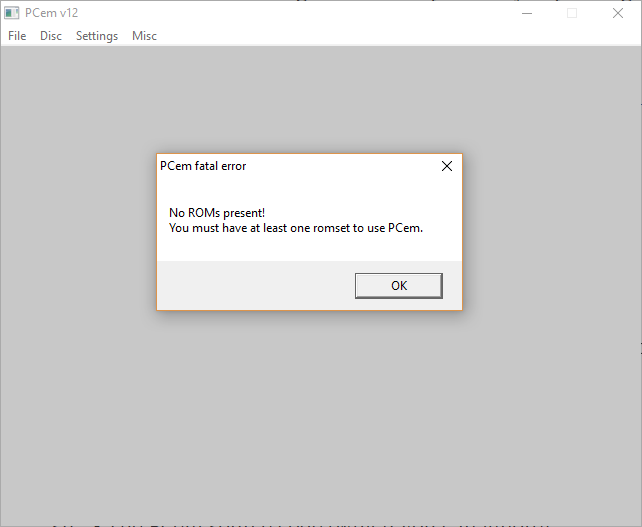Viewport: 642px width, 527px height.
Task: Click the 'No ROMs present!' message
Action: (217, 213)
